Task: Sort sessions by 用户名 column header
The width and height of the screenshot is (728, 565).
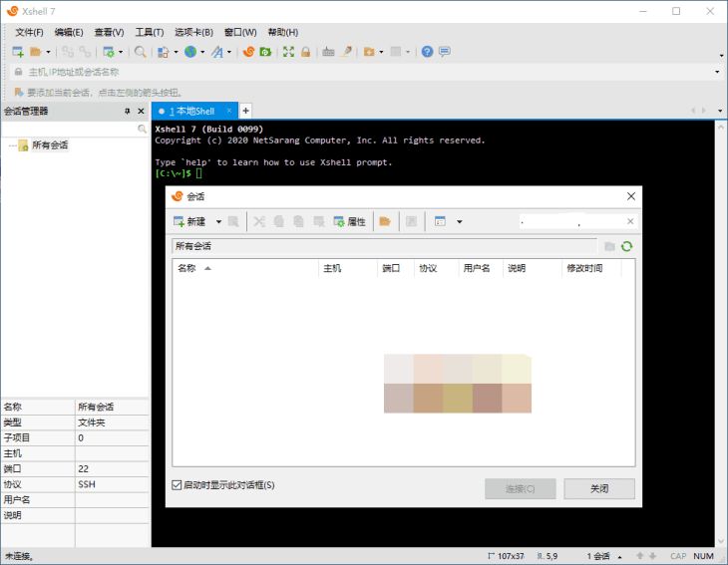Action: tap(481, 268)
